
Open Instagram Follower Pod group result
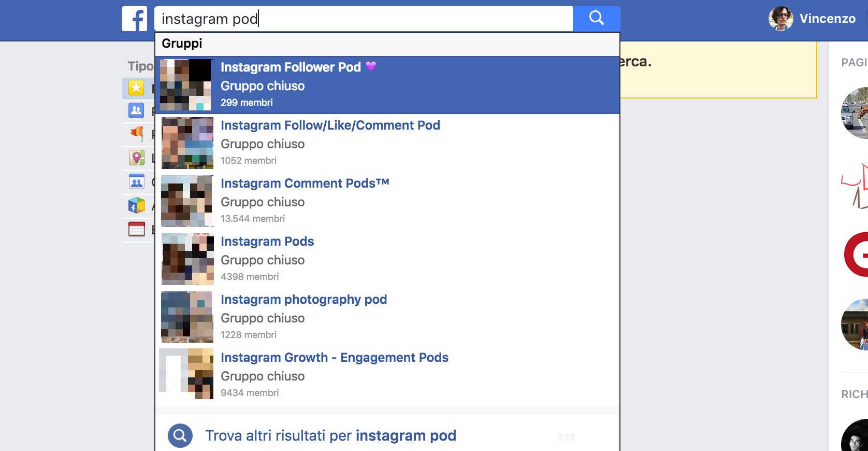tap(387, 85)
